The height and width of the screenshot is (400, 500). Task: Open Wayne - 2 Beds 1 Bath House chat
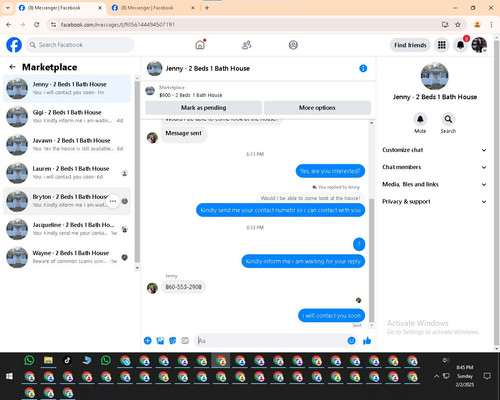[67, 257]
